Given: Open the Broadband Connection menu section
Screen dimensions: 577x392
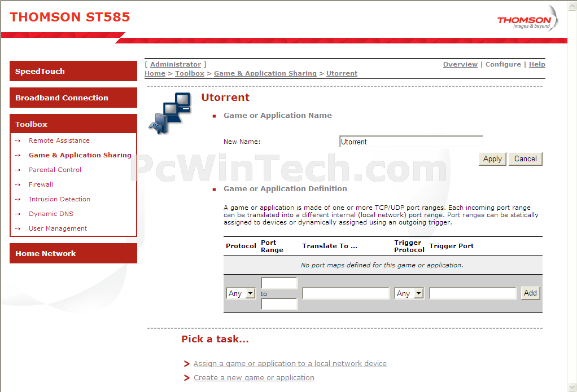Looking at the screenshot, I should (x=73, y=98).
